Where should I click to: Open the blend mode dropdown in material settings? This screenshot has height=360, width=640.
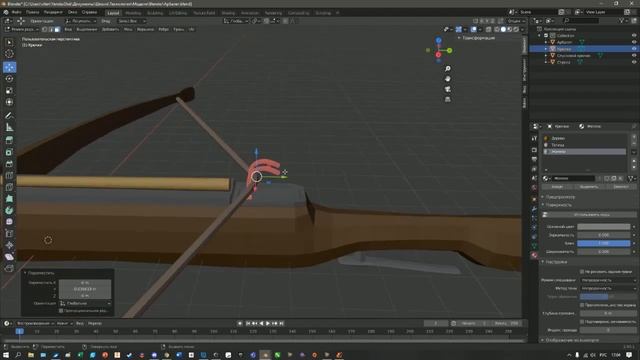608,280
